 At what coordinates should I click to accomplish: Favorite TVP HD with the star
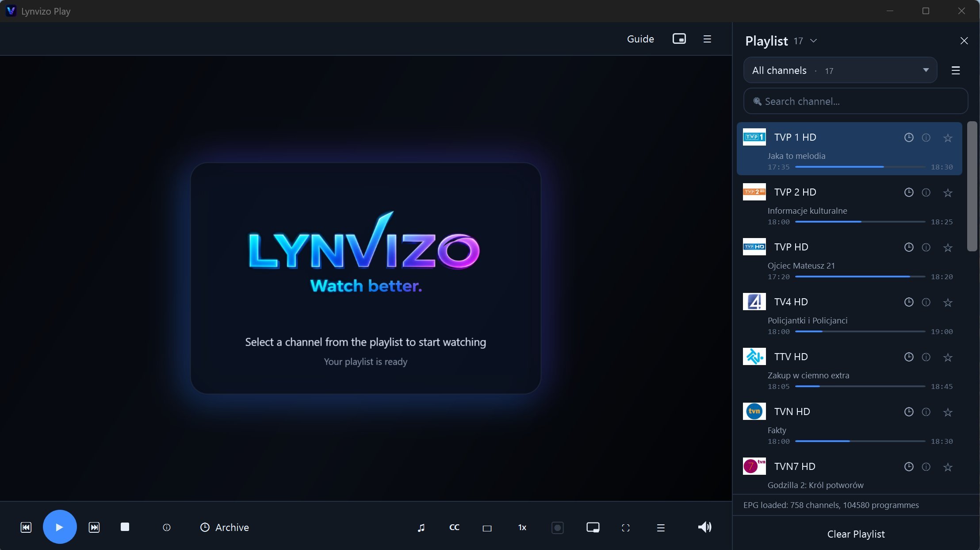click(x=948, y=248)
